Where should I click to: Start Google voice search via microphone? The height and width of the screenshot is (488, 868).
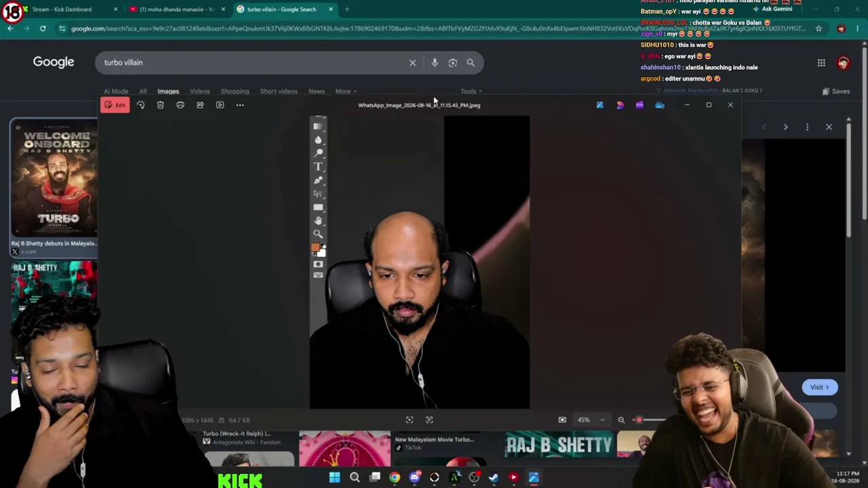tap(435, 62)
